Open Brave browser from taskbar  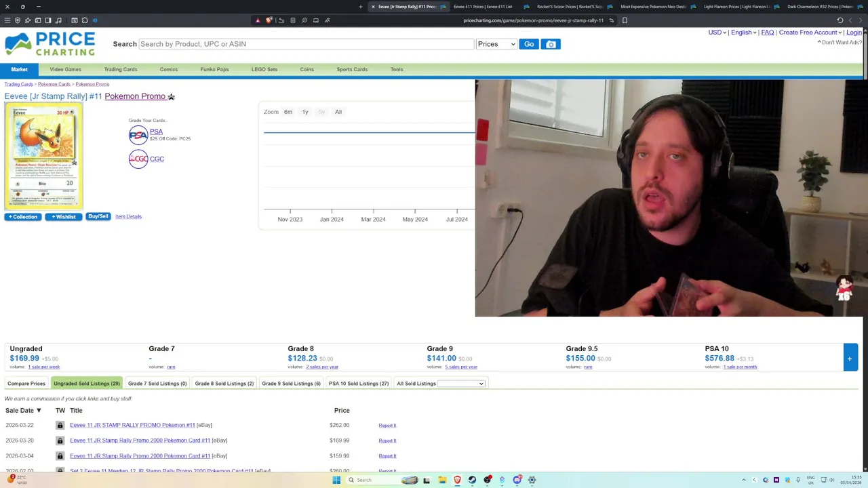click(x=458, y=480)
